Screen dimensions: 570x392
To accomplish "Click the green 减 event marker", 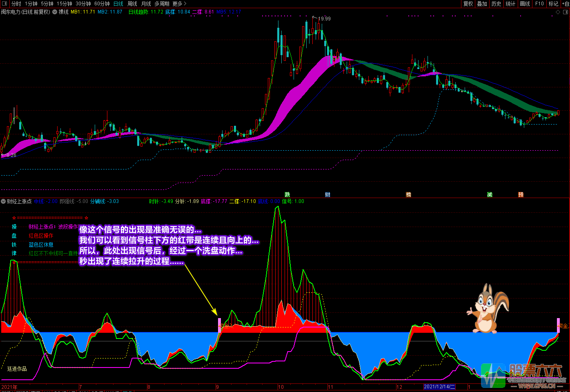I will [x=490, y=195].
